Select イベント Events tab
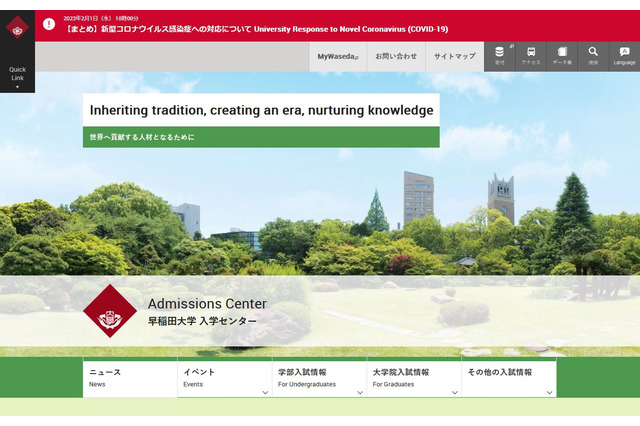The height and width of the screenshot is (426, 640). (224, 378)
